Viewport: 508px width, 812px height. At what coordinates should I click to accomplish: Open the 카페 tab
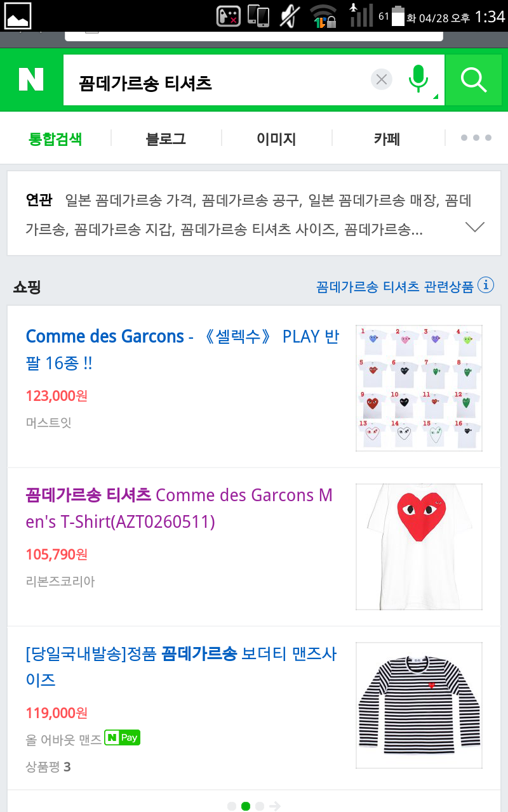[387, 139]
